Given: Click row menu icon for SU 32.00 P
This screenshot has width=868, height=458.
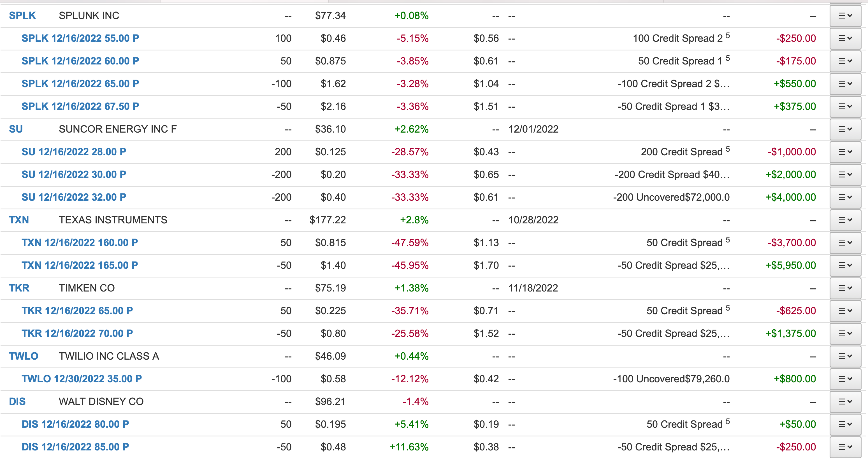Looking at the screenshot, I should coord(845,198).
